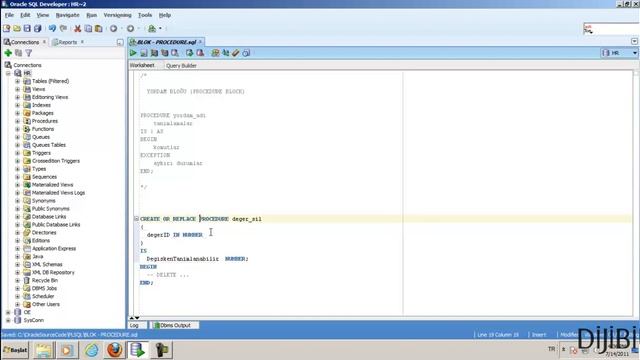Click Firefox icon in the taskbar
This screenshot has width=640, height=360.
coord(115,350)
